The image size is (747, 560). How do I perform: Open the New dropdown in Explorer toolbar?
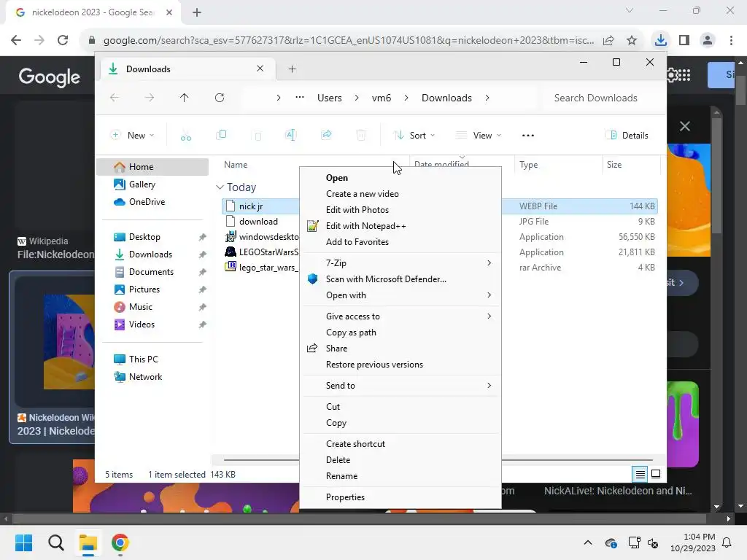(x=133, y=135)
